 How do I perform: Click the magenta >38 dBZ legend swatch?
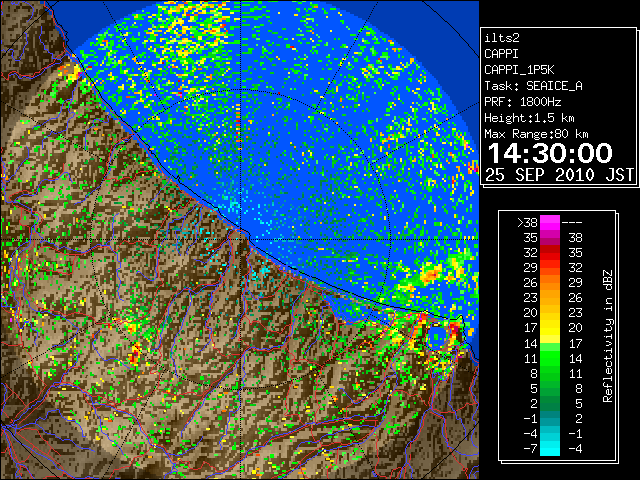(550, 222)
